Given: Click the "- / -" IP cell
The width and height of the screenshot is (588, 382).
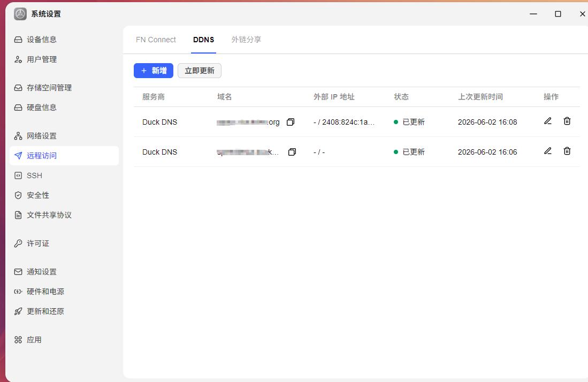Looking at the screenshot, I should pyautogui.click(x=319, y=152).
